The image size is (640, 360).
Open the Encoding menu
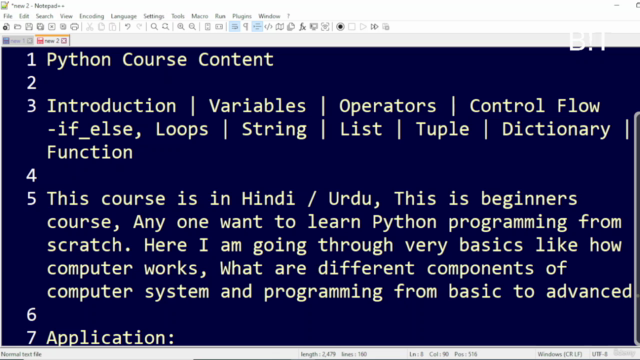coord(91,16)
